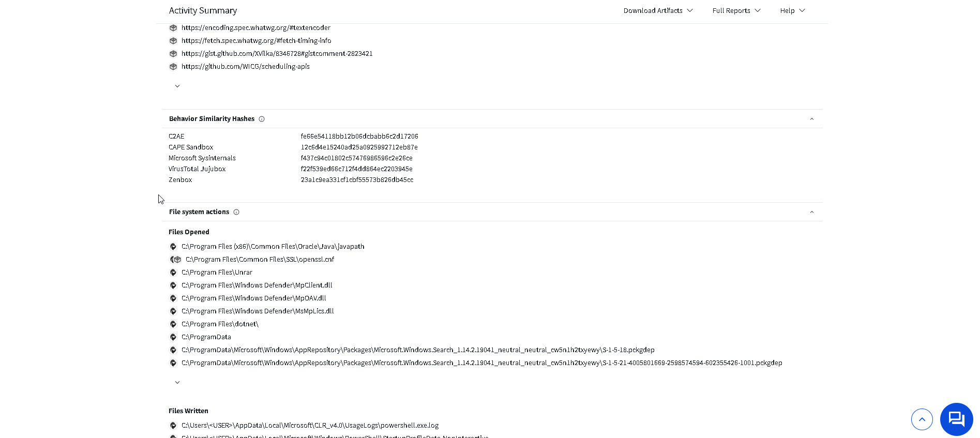The height and width of the screenshot is (438, 980).
Task: Click sandbox icon next to powershell.exe.log entry
Action: (x=173, y=426)
